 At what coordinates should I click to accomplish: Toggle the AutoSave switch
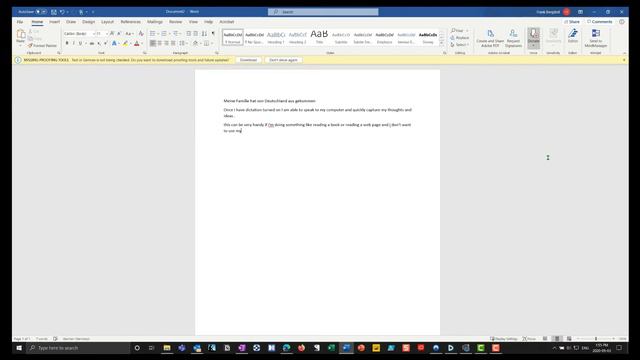(x=41, y=12)
